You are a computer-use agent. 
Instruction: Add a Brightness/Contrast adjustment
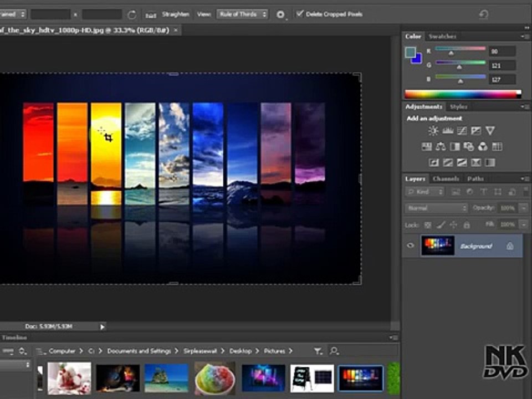click(x=433, y=131)
